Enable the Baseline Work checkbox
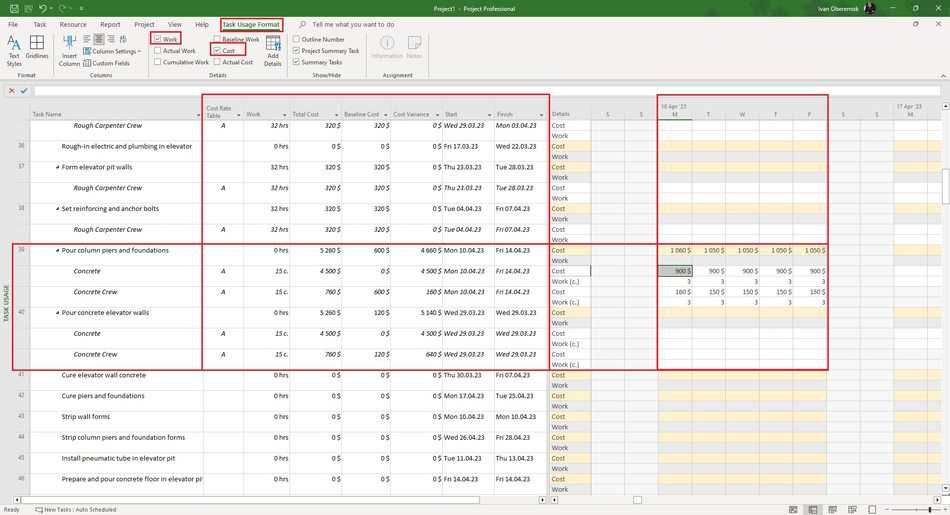The width and height of the screenshot is (950, 515). pos(217,39)
